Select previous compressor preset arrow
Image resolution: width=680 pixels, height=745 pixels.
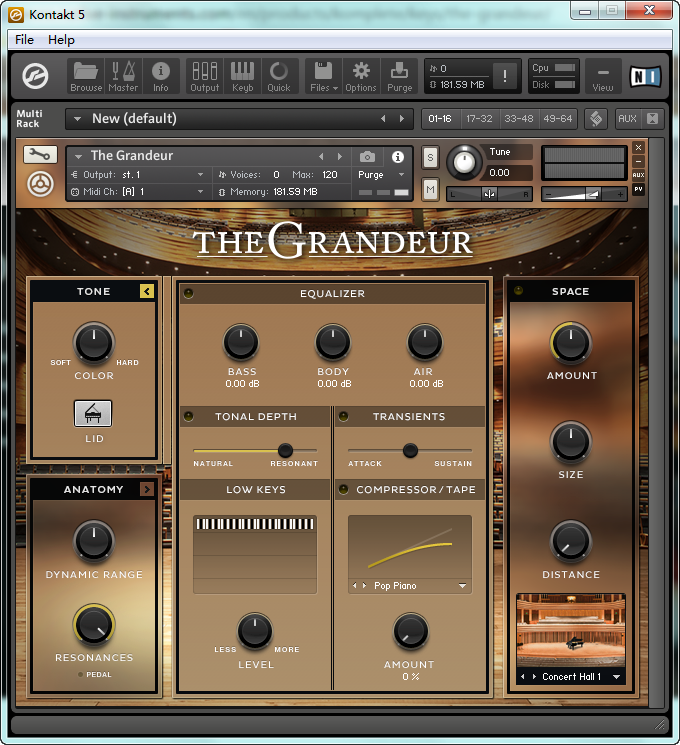(x=354, y=586)
